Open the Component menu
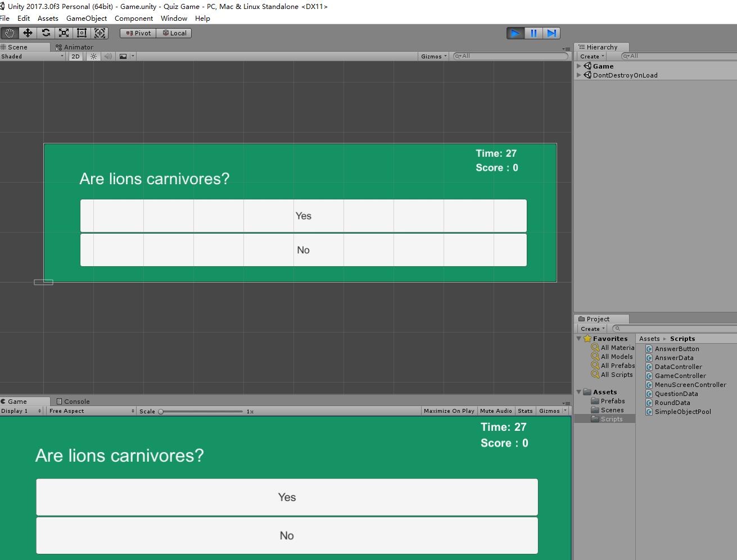Image resolution: width=737 pixels, height=560 pixels. [134, 19]
